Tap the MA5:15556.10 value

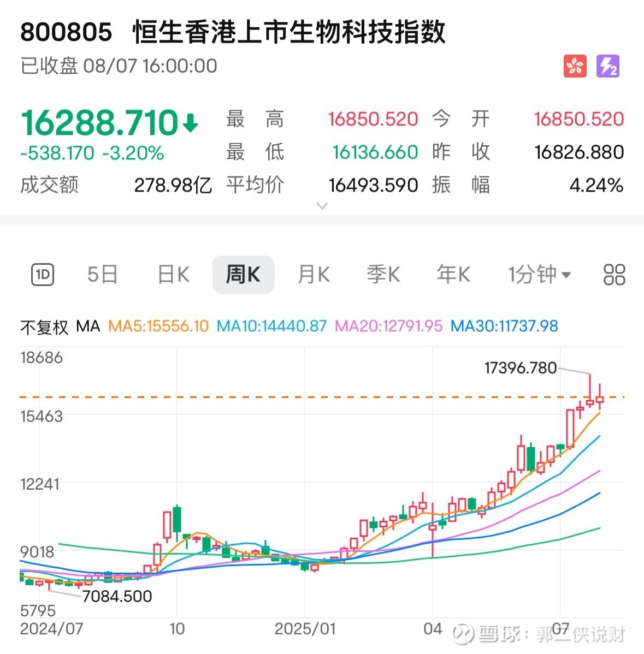tap(158, 326)
